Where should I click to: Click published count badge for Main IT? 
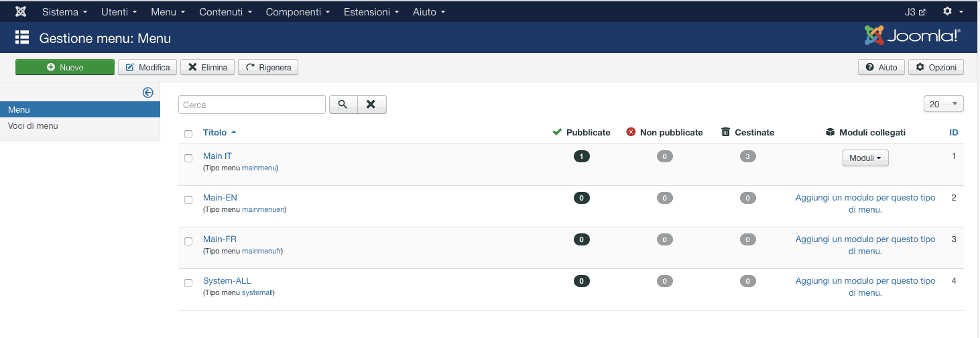coord(582,156)
